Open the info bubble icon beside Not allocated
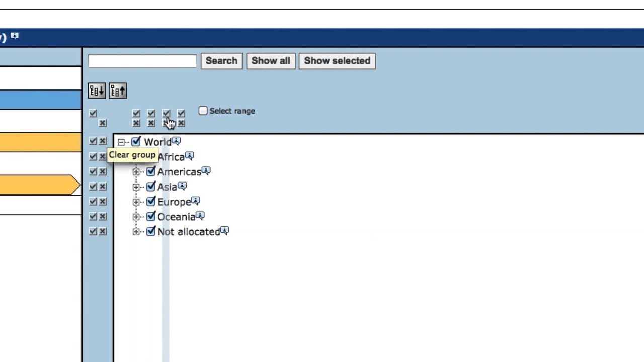This screenshot has height=362, width=644. click(x=225, y=231)
